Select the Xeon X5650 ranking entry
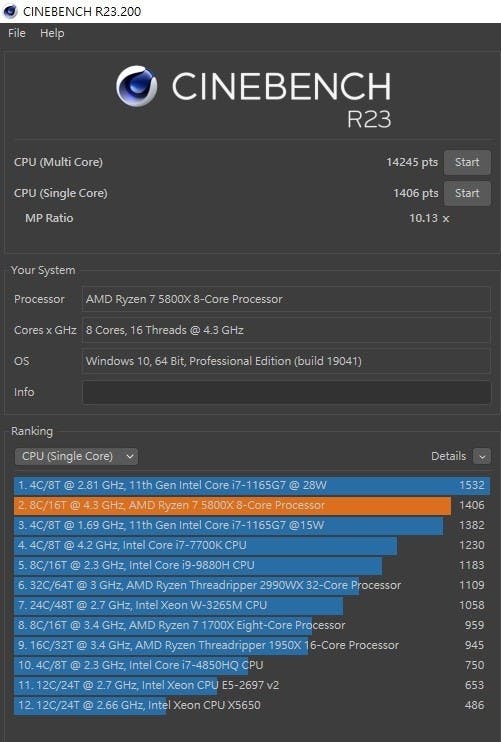 252,705
